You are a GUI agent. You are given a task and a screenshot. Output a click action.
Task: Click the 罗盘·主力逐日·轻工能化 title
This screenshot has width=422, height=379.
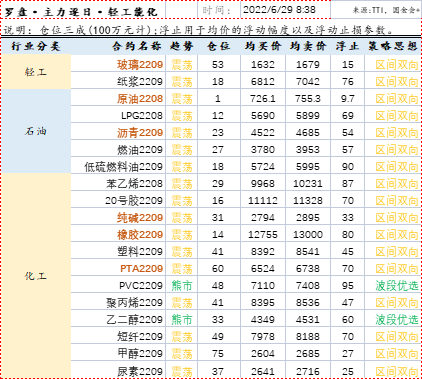point(81,12)
